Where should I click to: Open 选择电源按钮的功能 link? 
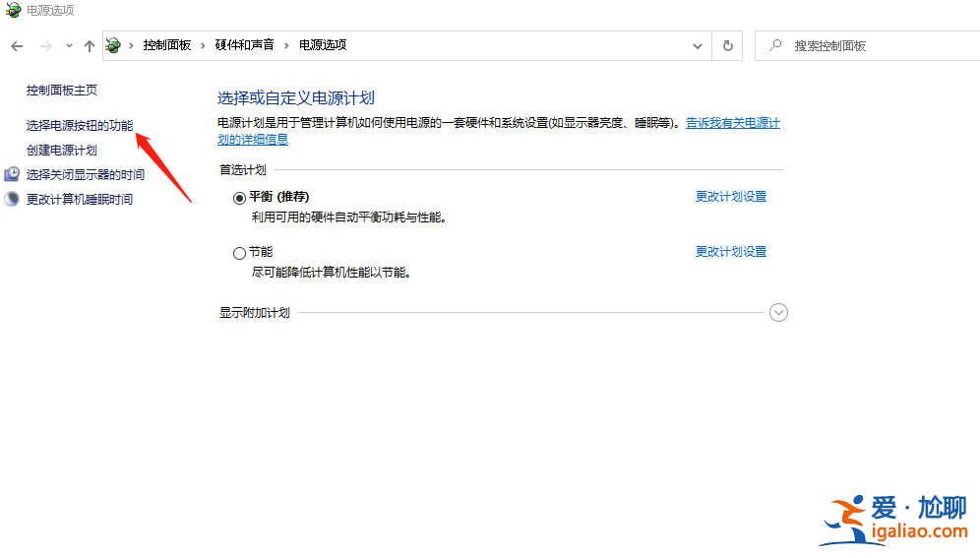(80, 126)
